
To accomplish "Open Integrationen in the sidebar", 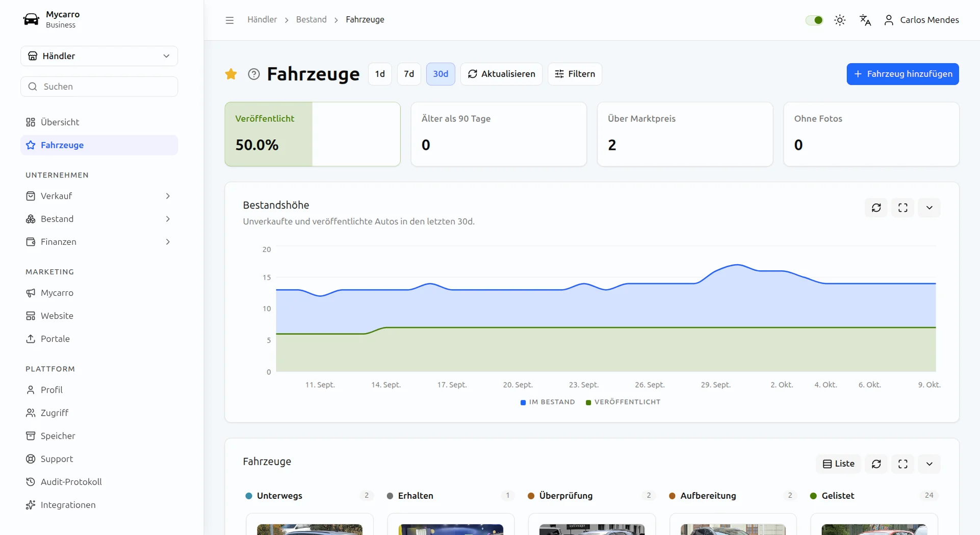I will [x=99, y=504].
